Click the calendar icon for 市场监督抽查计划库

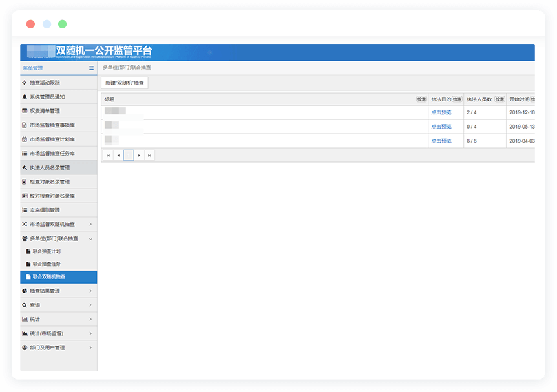[25, 139]
